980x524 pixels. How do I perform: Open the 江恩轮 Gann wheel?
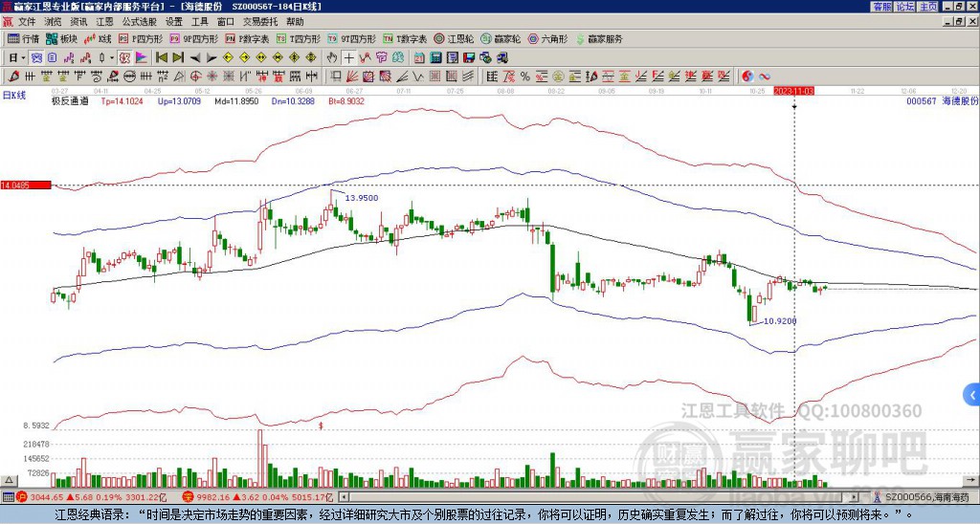(x=454, y=38)
